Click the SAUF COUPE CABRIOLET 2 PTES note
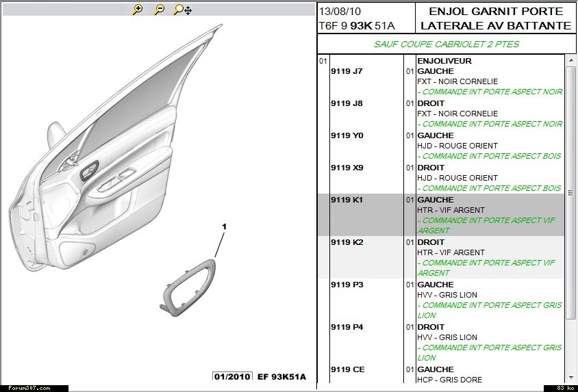The width and height of the screenshot is (578, 392). pyautogui.click(x=446, y=44)
